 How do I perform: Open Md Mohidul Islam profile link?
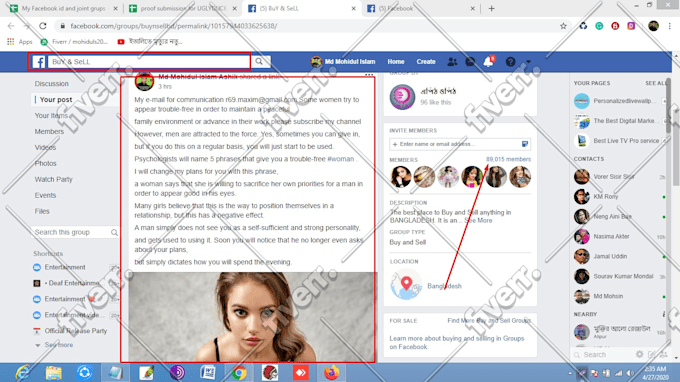[343, 62]
